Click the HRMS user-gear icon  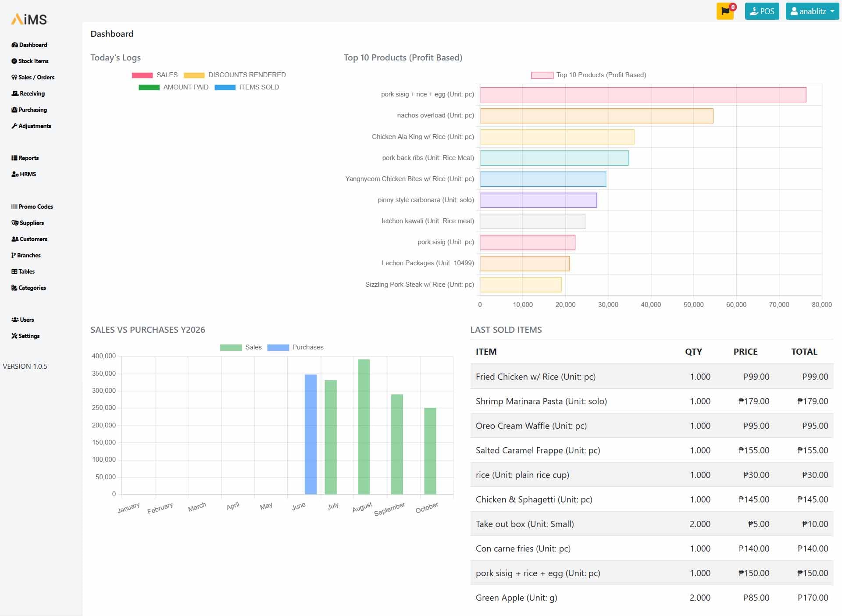pos(15,174)
